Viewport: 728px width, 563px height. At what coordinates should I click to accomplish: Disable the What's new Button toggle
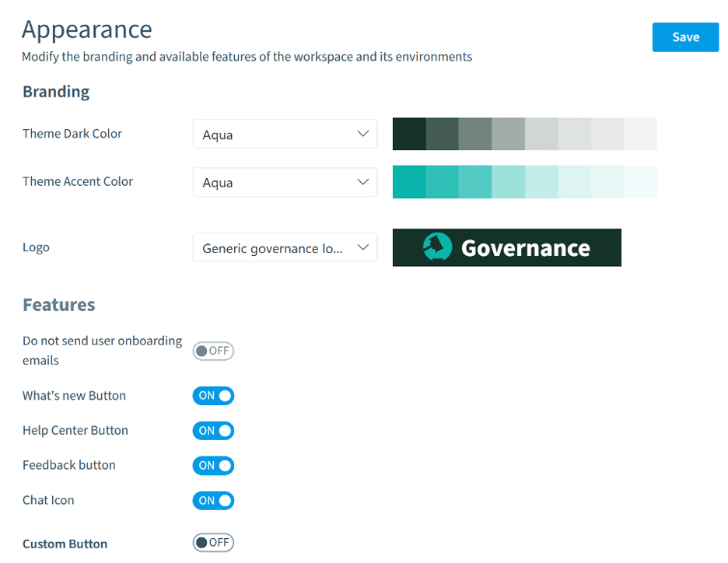click(213, 396)
